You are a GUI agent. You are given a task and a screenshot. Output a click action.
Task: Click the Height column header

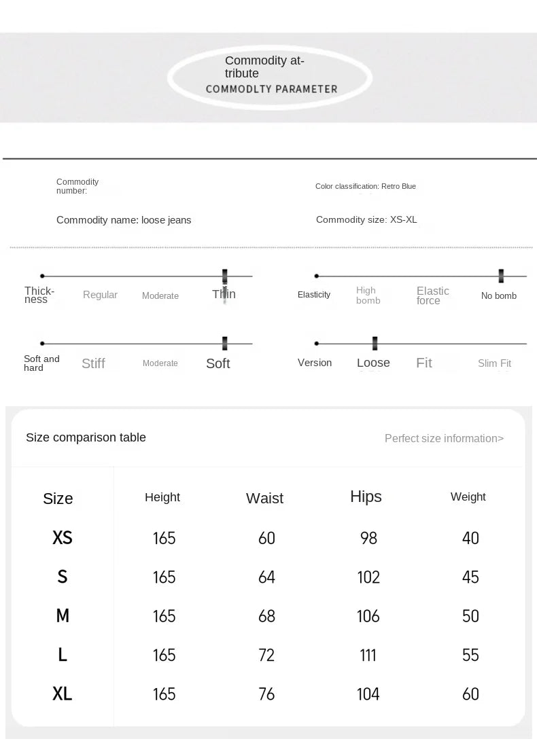[162, 497]
